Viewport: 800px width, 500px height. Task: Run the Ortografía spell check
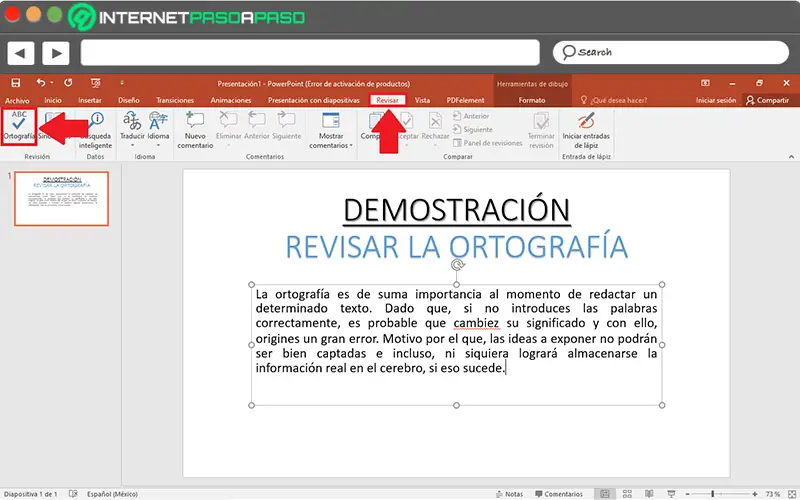point(19,126)
